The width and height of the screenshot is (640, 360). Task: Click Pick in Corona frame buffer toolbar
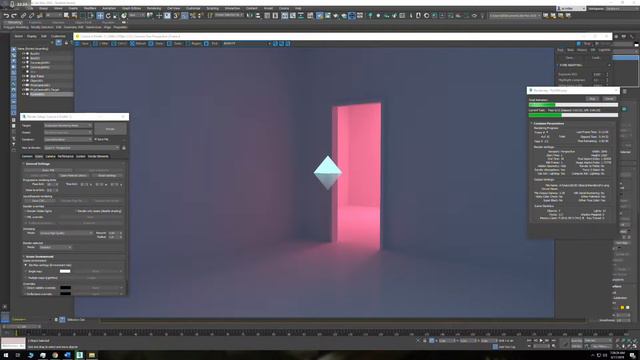pyautogui.click(x=212, y=43)
